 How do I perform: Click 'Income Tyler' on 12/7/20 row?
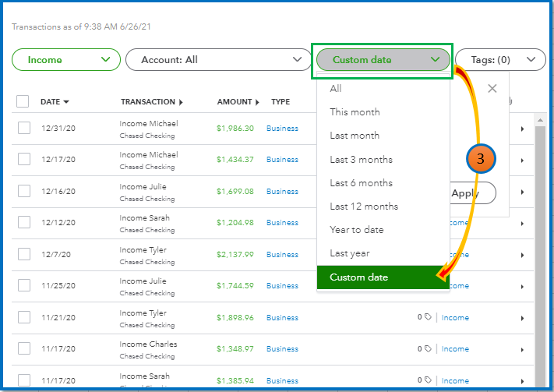click(143, 250)
